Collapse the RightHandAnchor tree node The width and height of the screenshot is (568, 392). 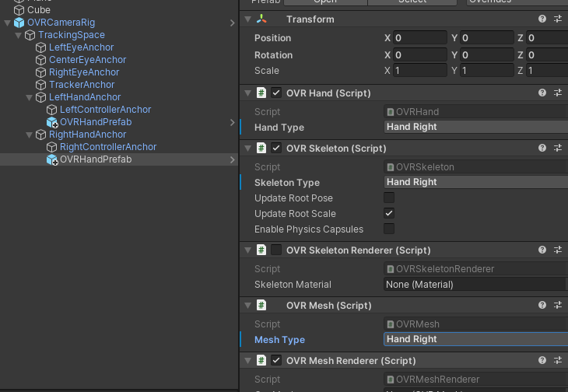pyautogui.click(x=29, y=135)
